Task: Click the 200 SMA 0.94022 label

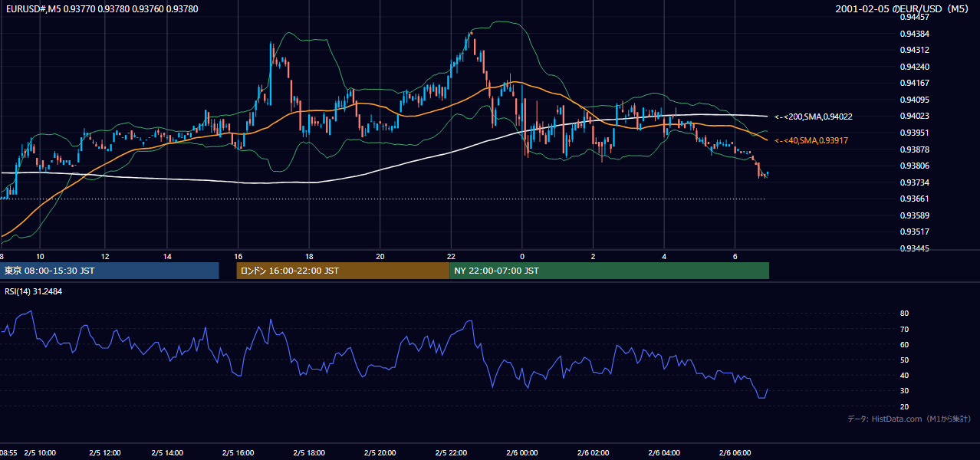Action: point(813,117)
